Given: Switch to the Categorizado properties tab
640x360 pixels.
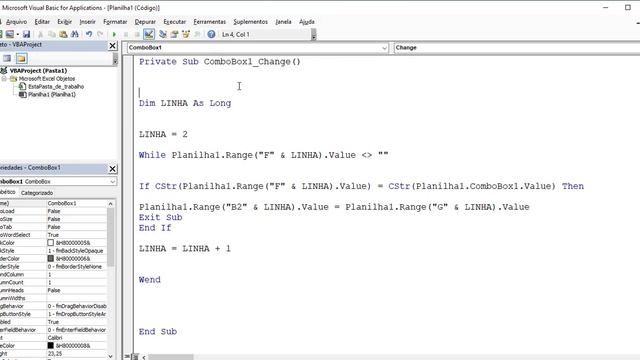Looking at the screenshot, I should tap(37, 193).
